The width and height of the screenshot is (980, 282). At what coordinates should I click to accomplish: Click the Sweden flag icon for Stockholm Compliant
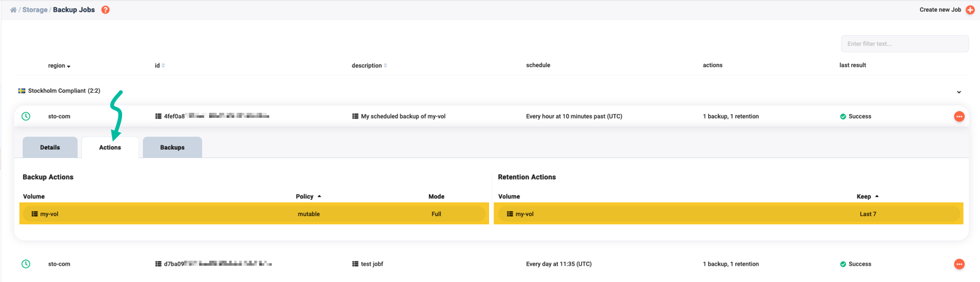tap(21, 91)
